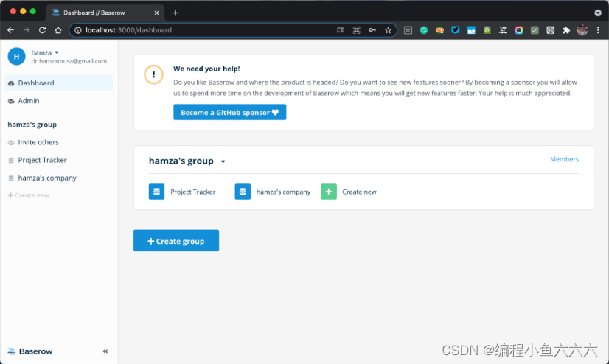This screenshot has width=609, height=364.
Task: Open the browser profile avatar
Action: coord(582,30)
